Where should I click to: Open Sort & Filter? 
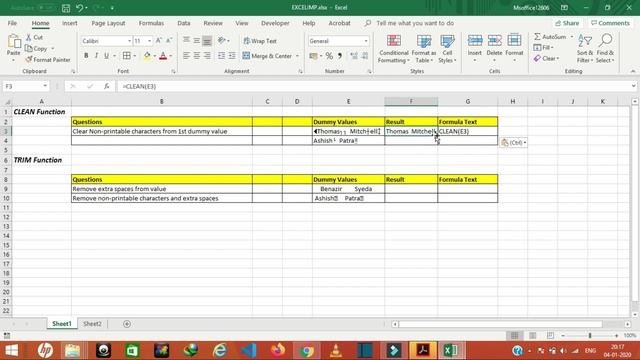[x=585, y=49]
